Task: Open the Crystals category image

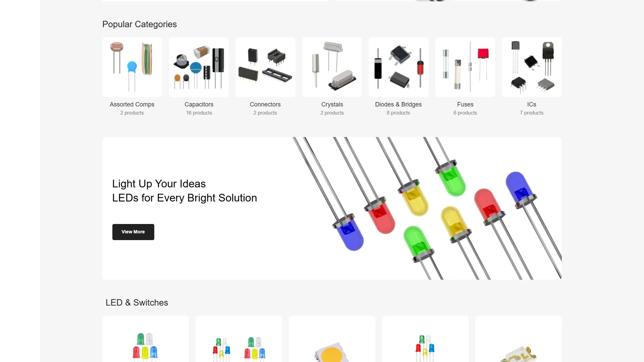Action: pyautogui.click(x=332, y=67)
